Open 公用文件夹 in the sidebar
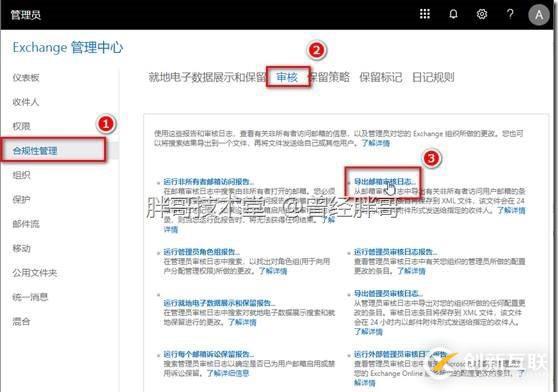Viewport: 558px width, 392px height. [x=35, y=273]
